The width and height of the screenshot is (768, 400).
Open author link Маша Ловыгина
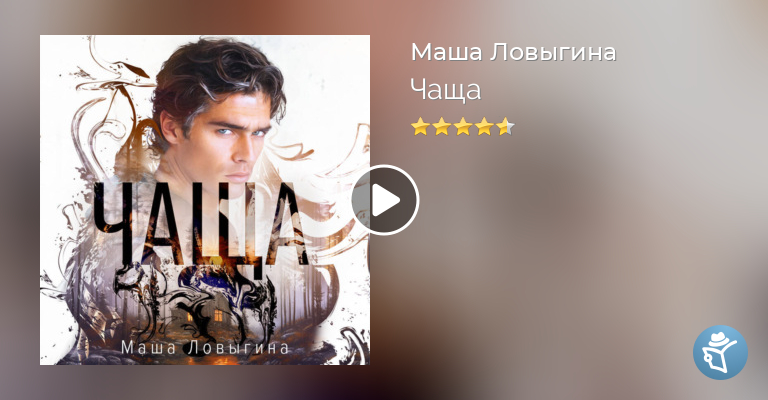pos(513,52)
